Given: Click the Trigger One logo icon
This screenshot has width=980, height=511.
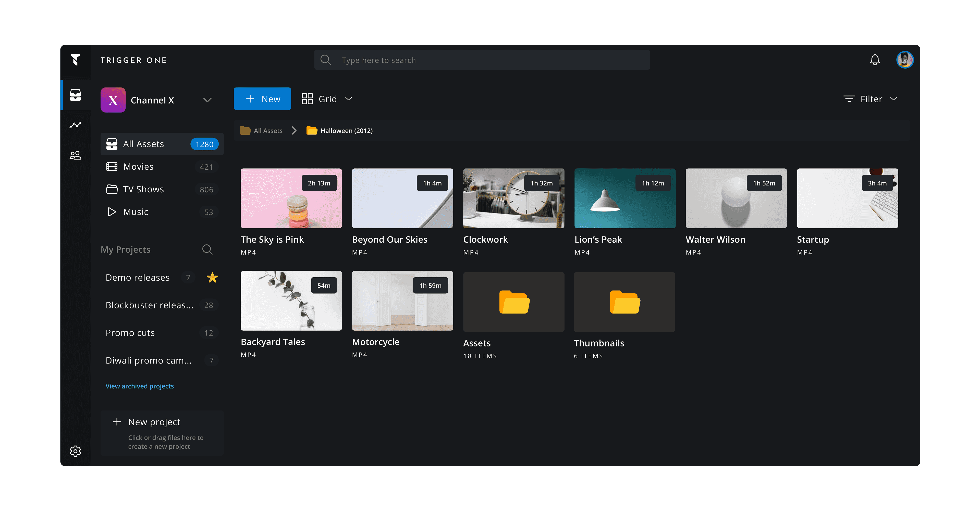Looking at the screenshot, I should coord(75,60).
